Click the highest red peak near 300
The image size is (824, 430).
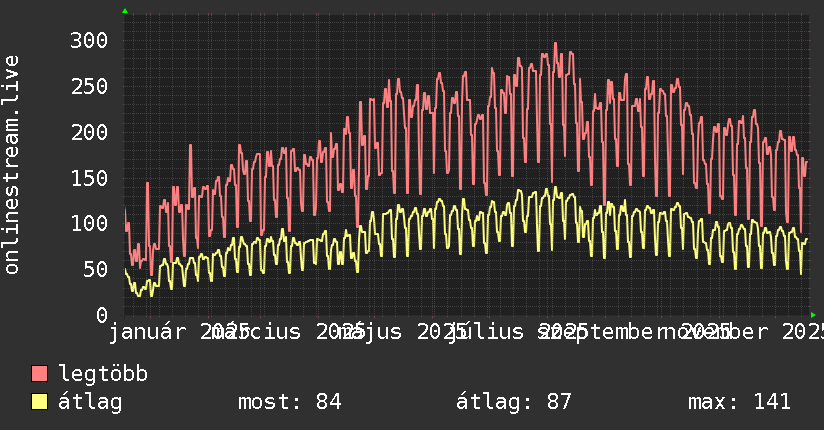click(555, 44)
